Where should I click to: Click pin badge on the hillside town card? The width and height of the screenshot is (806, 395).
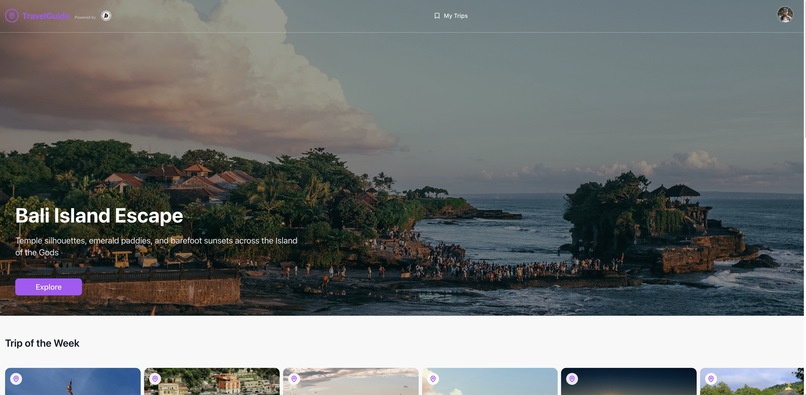point(155,379)
